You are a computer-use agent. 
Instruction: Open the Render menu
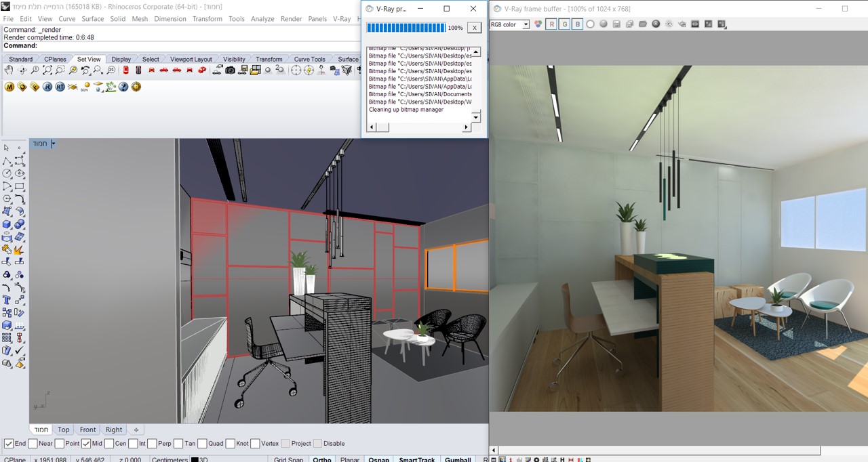(x=291, y=19)
